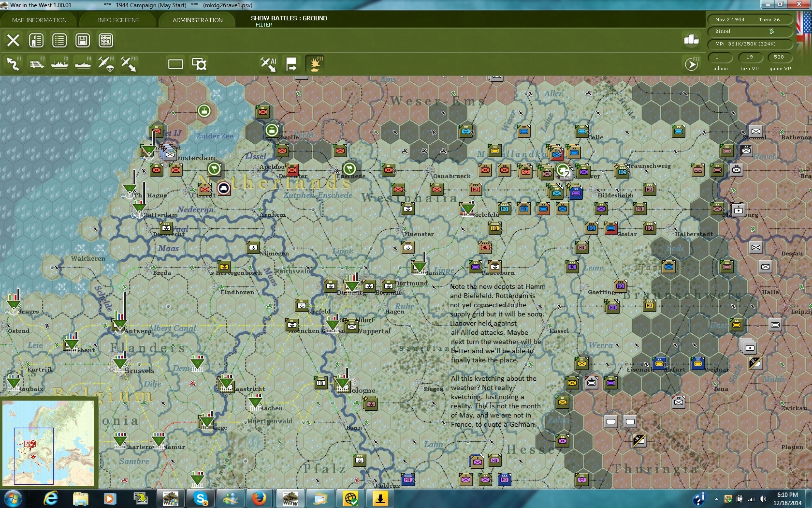Image resolution: width=812 pixels, height=508 pixels.
Task: Open the bar chart statistics icon
Action: pos(692,40)
